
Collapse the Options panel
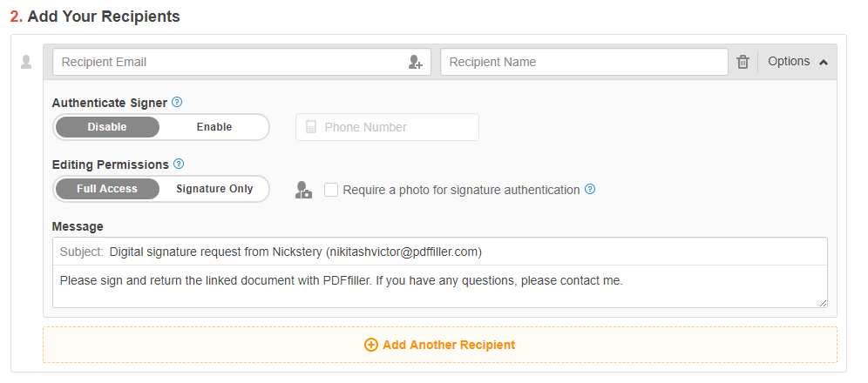click(797, 61)
